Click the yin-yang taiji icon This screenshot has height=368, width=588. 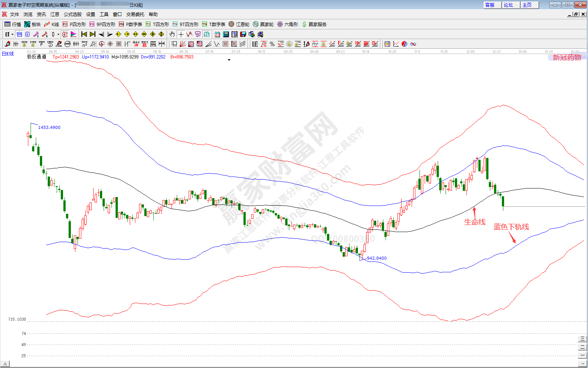point(405,44)
